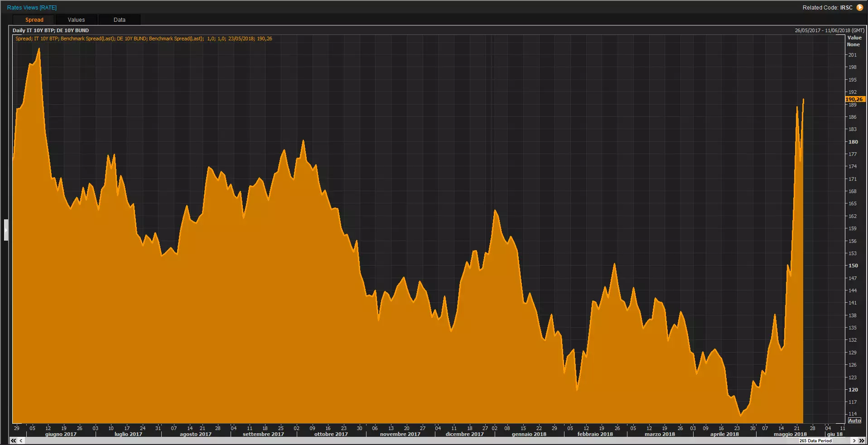Viewport: 868px width, 445px height.
Task: Click the Auto scale button on axis
Action: 854,421
